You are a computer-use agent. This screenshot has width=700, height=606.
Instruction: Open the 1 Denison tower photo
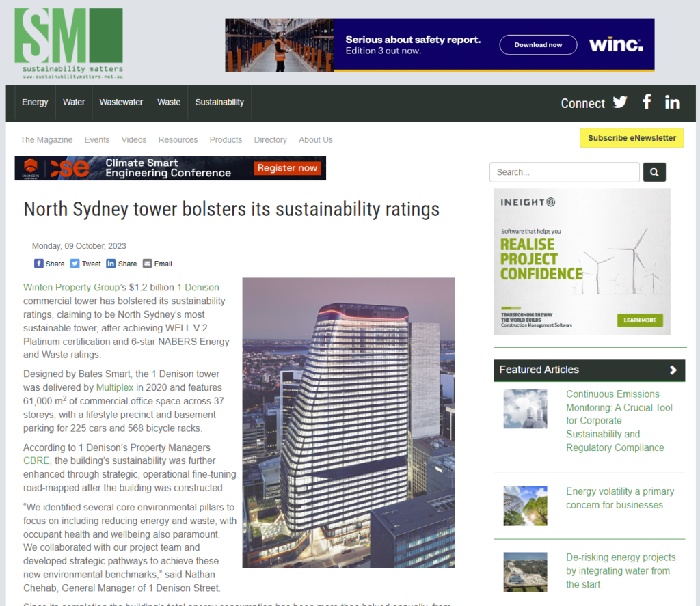coord(348,422)
